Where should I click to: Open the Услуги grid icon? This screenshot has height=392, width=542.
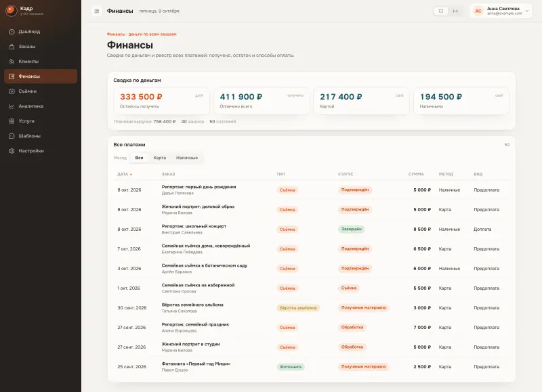tap(12, 121)
